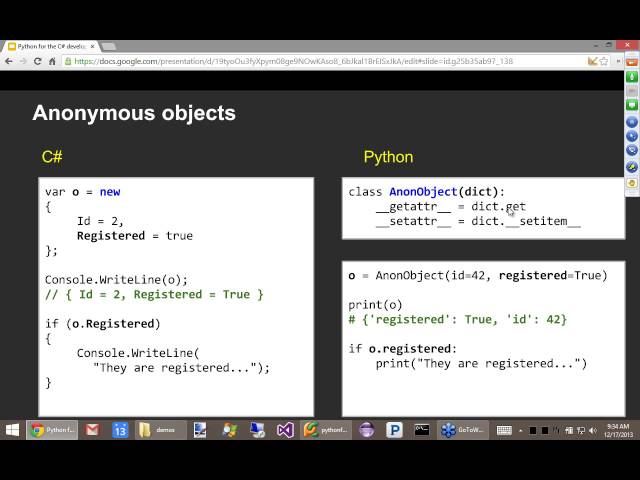Open the Windows Start button
Viewport: 640px width, 480px height.
[x=12, y=430]
